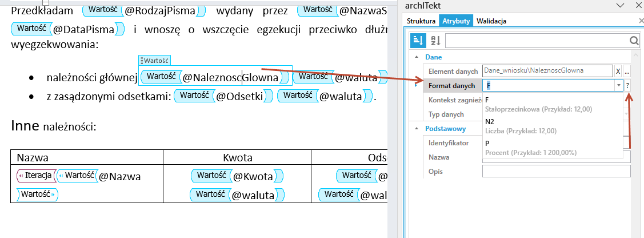644x238 pixels.
Task: Click the Opis input field
Action: click(x=557, y=171)
